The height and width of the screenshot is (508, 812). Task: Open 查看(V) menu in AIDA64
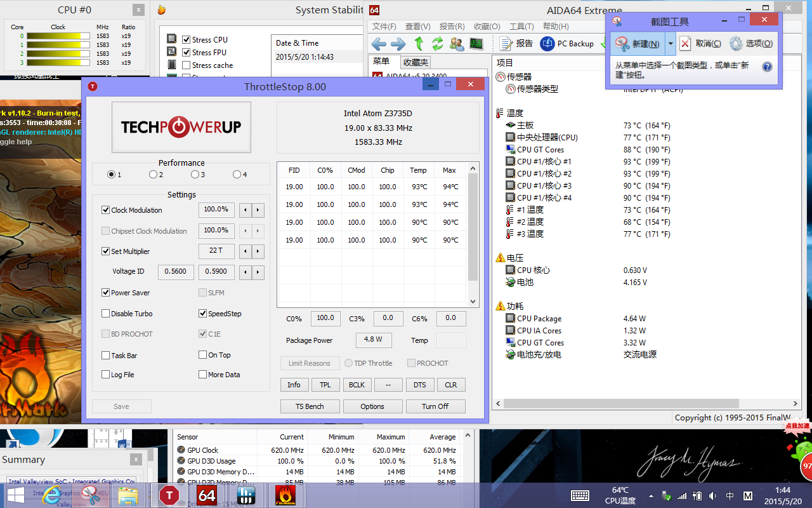click(417, 27)
